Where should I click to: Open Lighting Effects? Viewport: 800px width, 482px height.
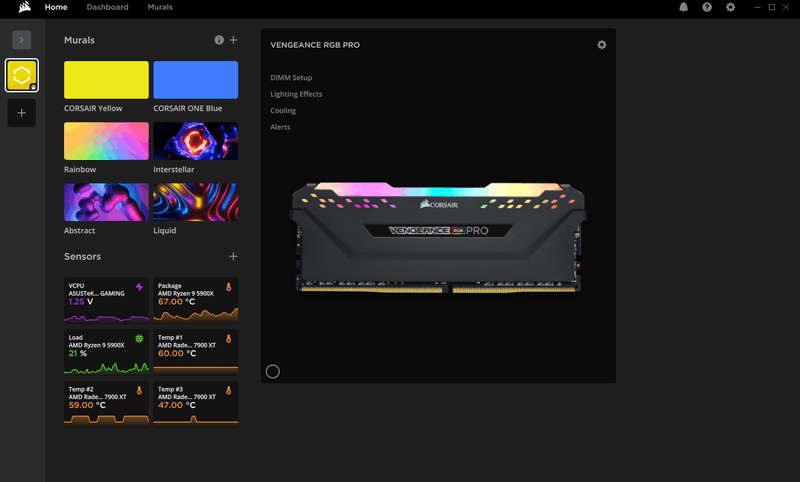pos(296,94)
